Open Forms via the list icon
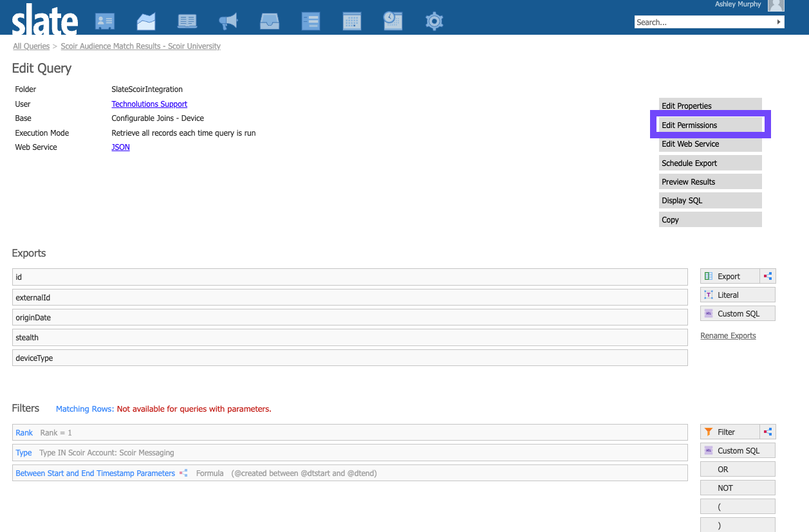The width and height of the screenshot is (809, 532). pos(311,21)
